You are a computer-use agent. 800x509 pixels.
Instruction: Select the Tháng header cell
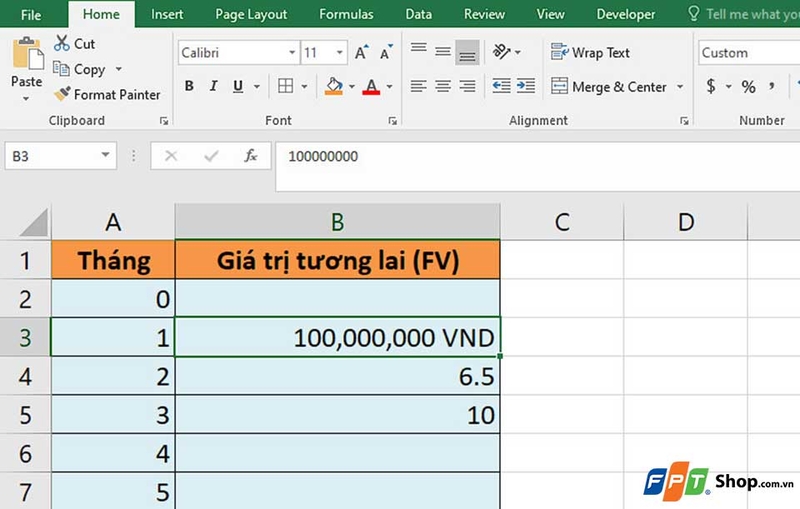click(113, 260)
